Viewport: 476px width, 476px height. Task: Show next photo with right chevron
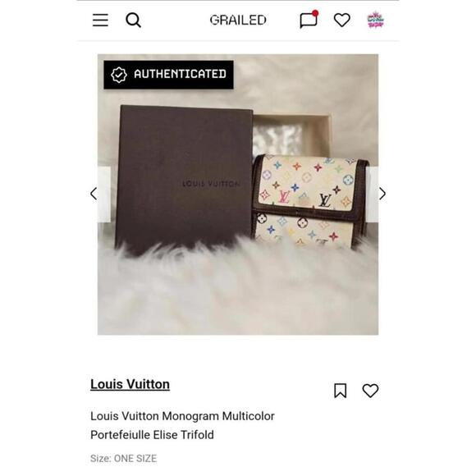382,194
